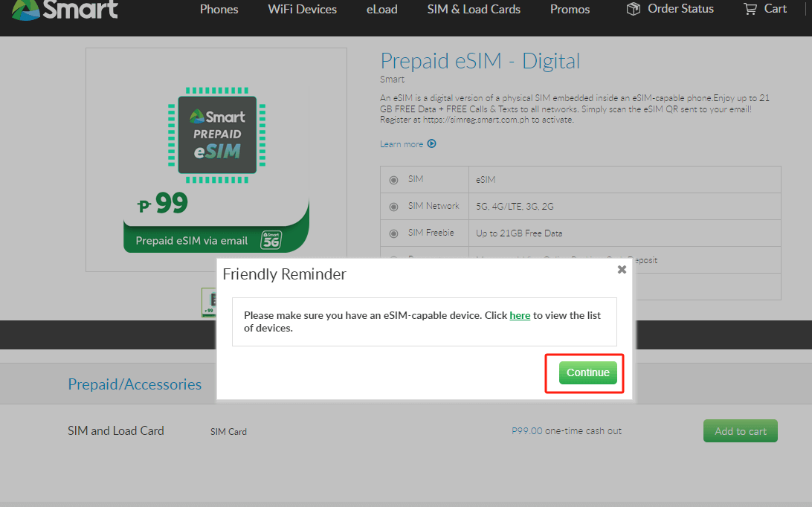Go to eLoad page

point(382,10)
